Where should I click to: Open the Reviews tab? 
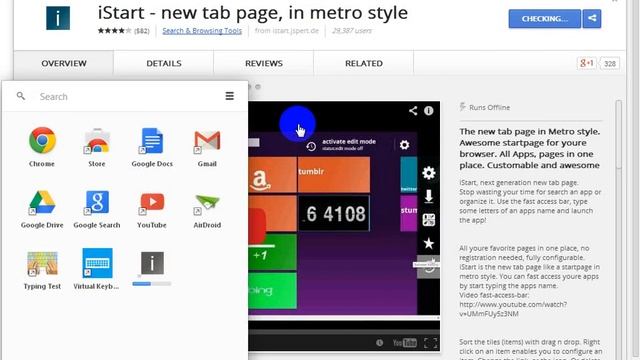point(264,63)
